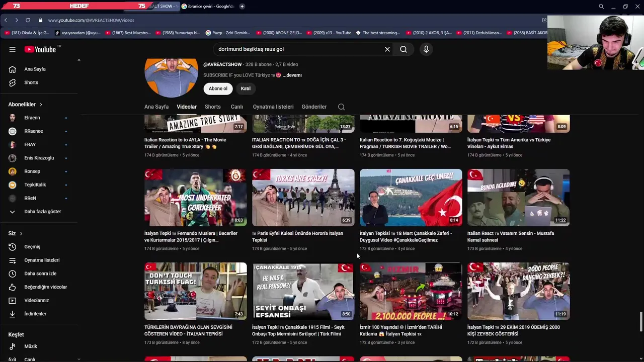Expand channel description via ...devamı
Screen dimensions: 644x362
[292, 75]
